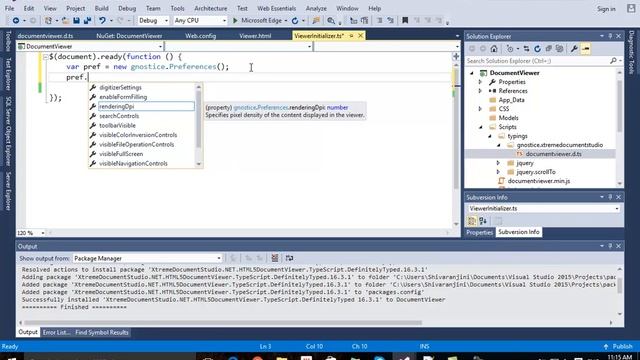Switch to the Properties tab below Subversion Info
This screenshot has width=640, height=360.
pos(480,232)
